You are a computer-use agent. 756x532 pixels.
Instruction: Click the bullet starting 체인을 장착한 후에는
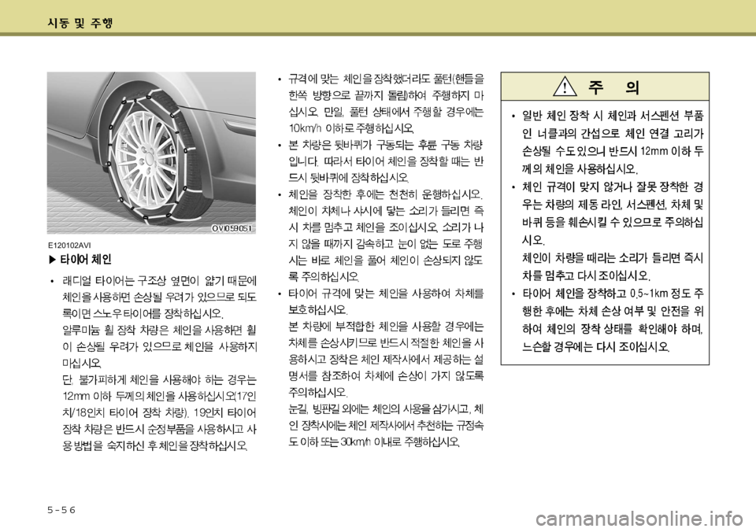pyautogui.click(x=381, y=235)
